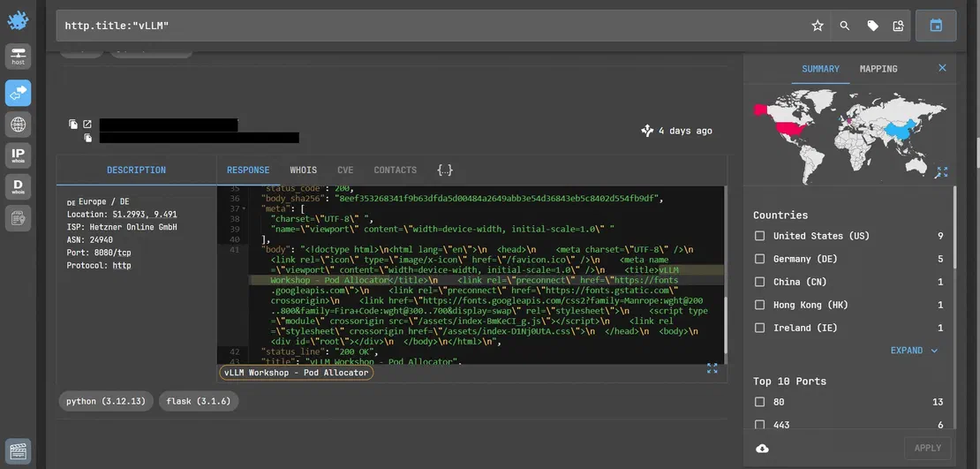Click the python (3.12.13) tag chip
980x469 pixels.
[x=106, y=402]
